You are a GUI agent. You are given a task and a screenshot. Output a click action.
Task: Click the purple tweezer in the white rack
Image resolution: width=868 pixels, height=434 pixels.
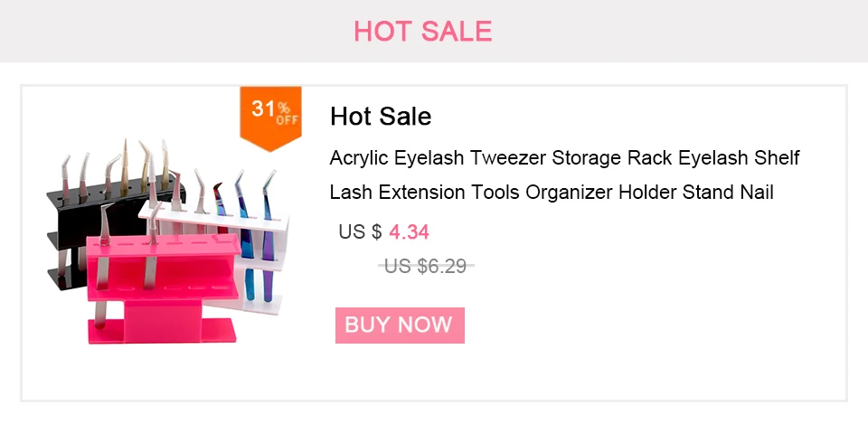(268, 238)
